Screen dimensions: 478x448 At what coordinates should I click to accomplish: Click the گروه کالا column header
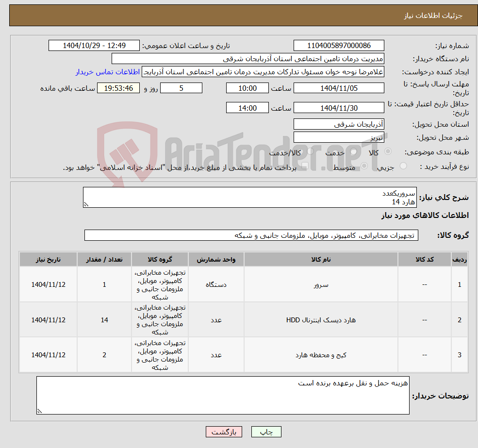160,260
